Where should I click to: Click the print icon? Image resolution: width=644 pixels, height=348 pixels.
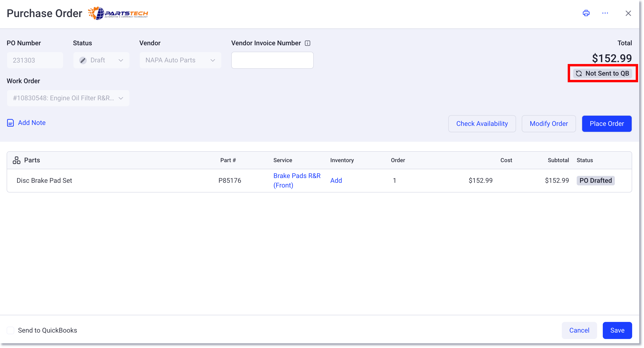(x=586, y=13)
